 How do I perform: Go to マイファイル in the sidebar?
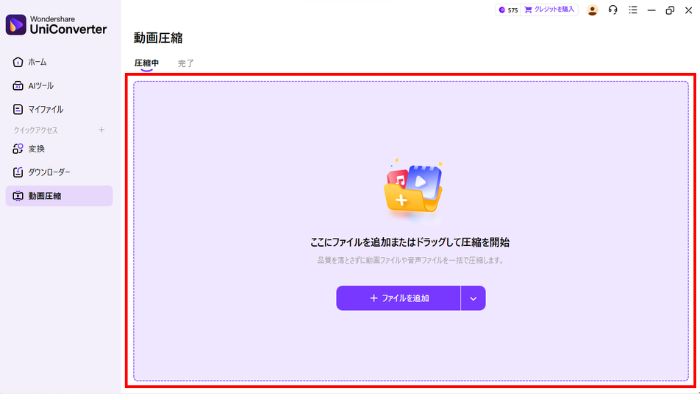pos(38,109)
